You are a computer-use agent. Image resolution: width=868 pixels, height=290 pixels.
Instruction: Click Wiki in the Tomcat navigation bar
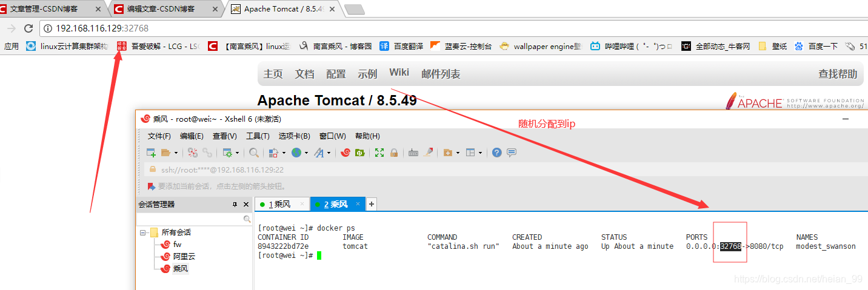point(399,73)
